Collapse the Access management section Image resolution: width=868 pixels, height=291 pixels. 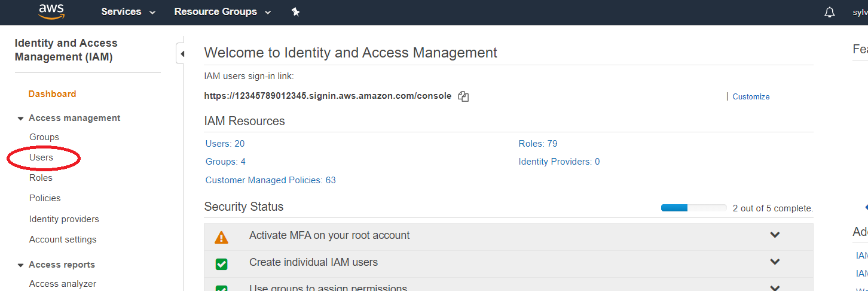pyautogui.click(x=21, y=119)
